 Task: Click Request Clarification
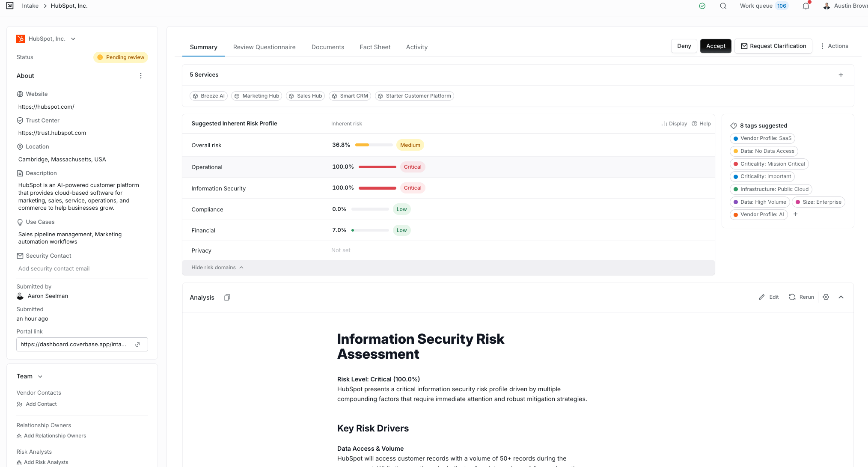[773, 46]
